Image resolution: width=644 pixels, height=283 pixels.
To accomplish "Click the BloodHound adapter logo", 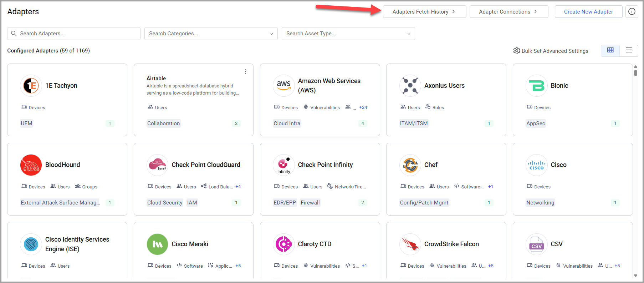I will point(31,165).
